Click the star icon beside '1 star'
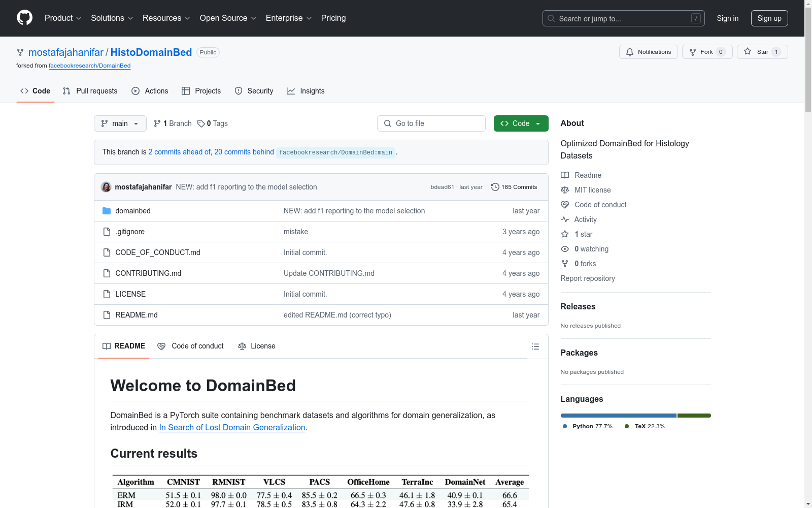The height and width of the screenshot is (508, 812). pyautogui.click(x=565, y=234)
